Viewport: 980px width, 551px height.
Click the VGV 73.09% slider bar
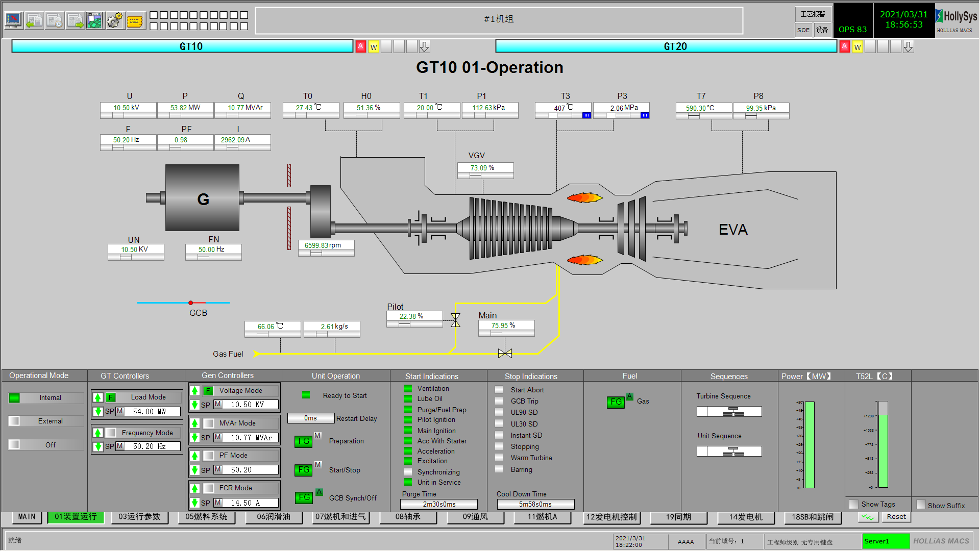coord(485,176)
